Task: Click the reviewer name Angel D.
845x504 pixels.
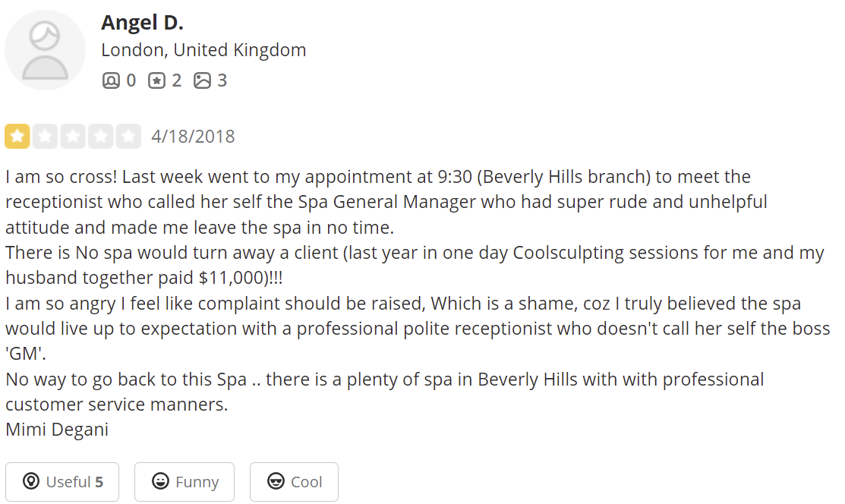Action: click(142, 23)
